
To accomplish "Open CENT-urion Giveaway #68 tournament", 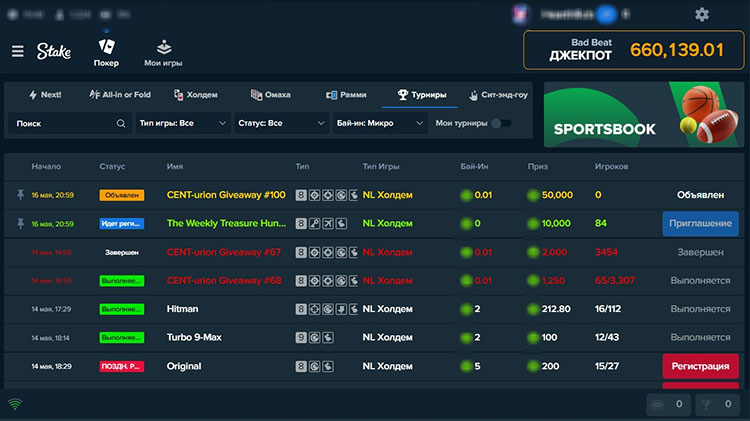I will coord(224,280).
